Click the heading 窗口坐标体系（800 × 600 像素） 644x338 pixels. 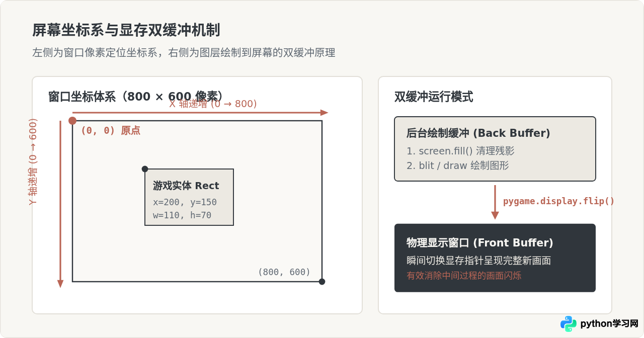click(136, 96)
